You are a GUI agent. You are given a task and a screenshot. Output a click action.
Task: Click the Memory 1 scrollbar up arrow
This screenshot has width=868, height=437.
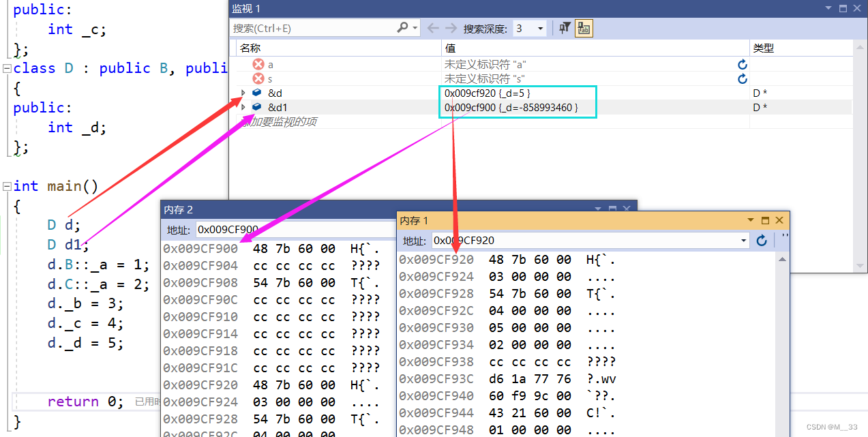783,259
